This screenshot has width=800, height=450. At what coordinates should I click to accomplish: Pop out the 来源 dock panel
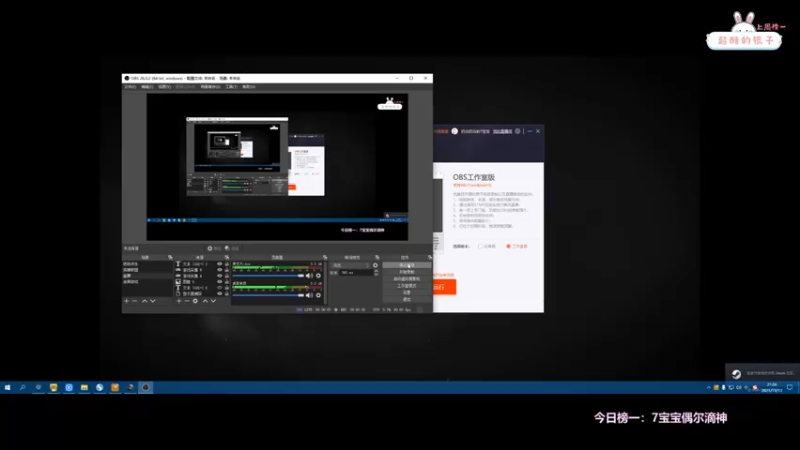227,257
